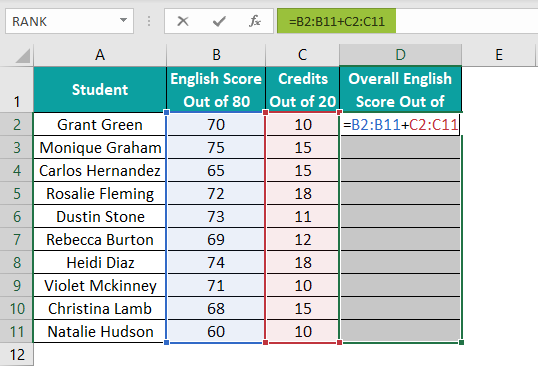Click the English Score Out of 80 header
The width and height of the screenshot is (538, 366).
pyautogui.click(x=216, y=90)
